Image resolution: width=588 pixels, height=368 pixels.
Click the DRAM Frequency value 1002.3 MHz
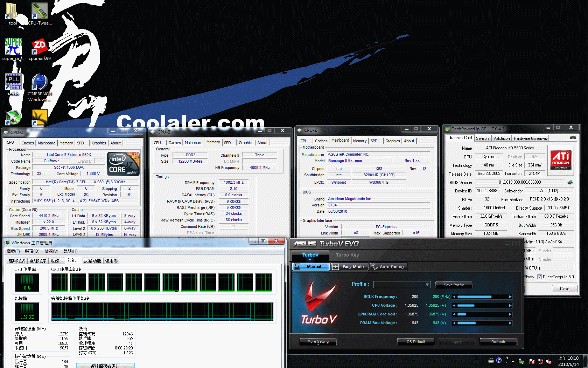pyautogui.click(x=233, y=183)
